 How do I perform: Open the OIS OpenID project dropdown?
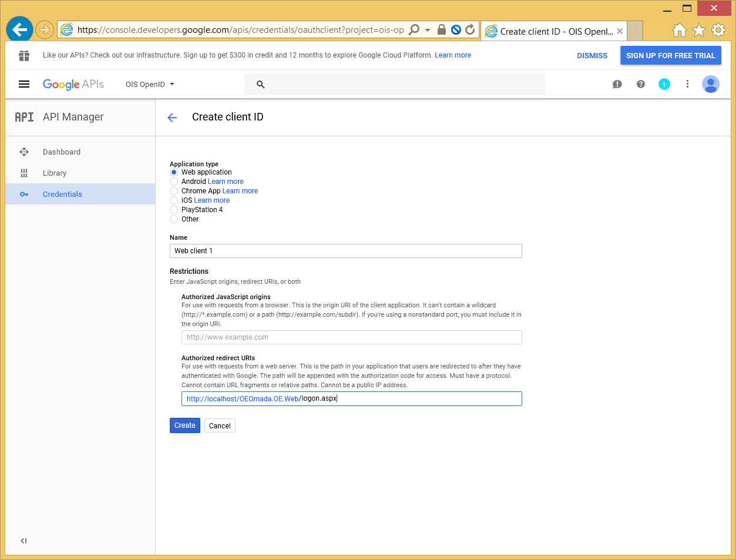tap(150, 84)
